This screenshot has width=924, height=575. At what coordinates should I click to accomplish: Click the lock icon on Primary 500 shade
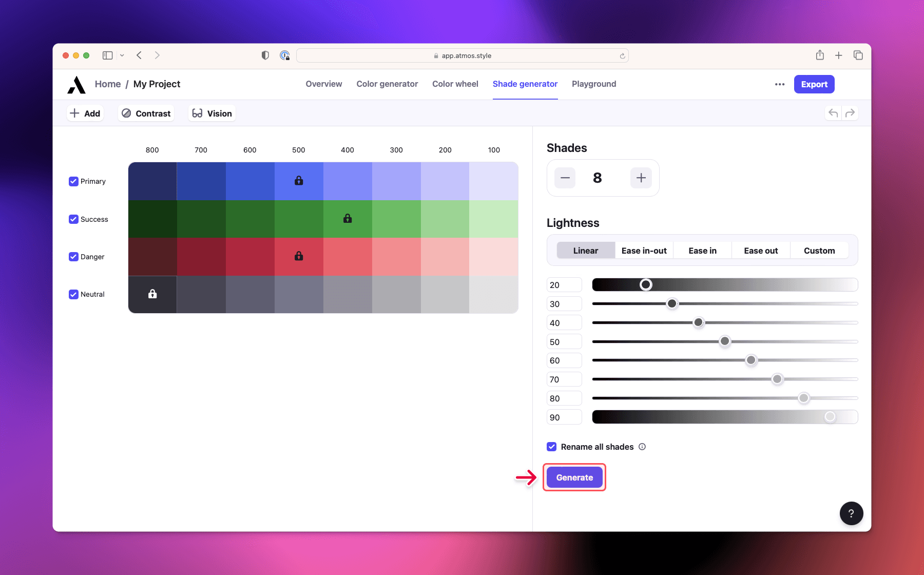point(299,181)
